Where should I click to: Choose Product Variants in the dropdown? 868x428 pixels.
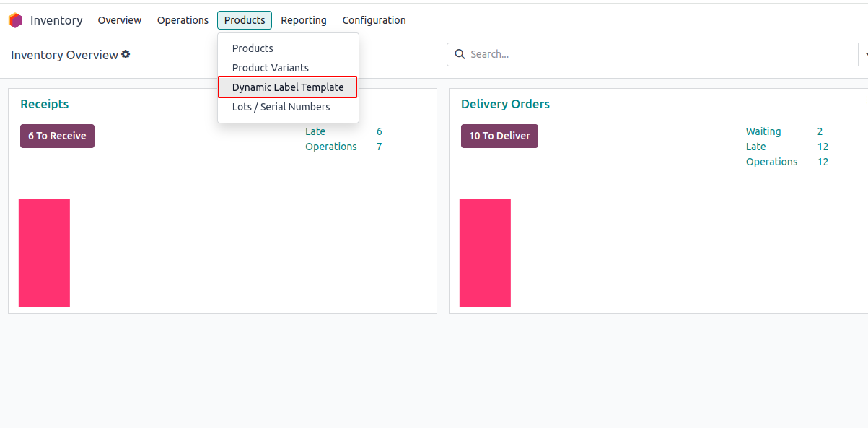pos(271,68)
